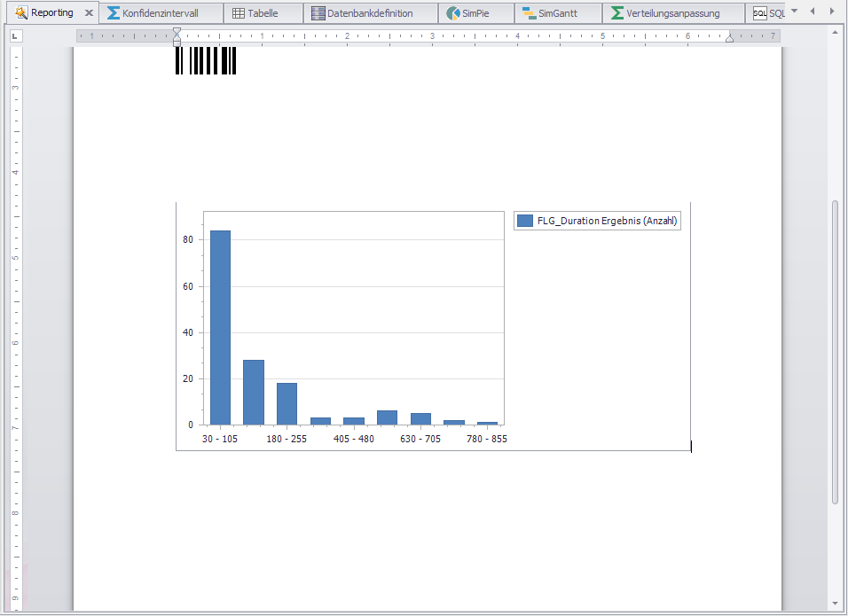Click the FLG_Duration Ergebnis (Anzahl) legend label
Screen dimensions: 848x616
[607, 221]
